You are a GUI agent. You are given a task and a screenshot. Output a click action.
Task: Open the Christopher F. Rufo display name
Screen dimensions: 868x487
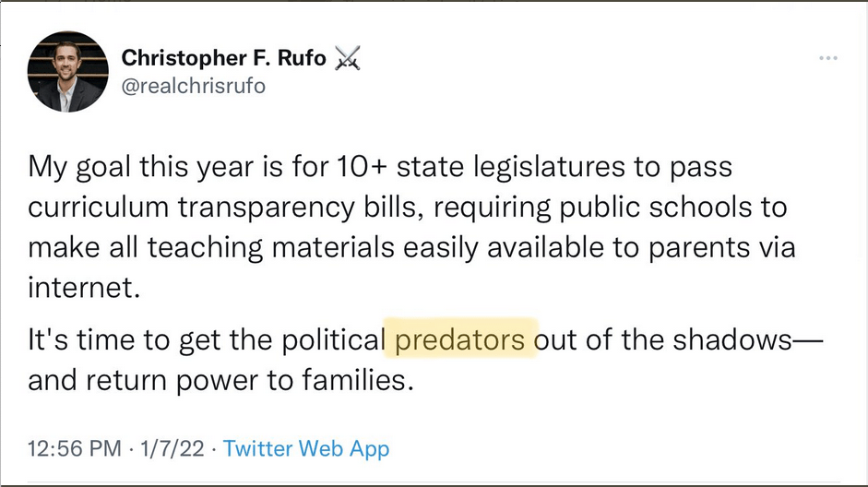[224, 58]
